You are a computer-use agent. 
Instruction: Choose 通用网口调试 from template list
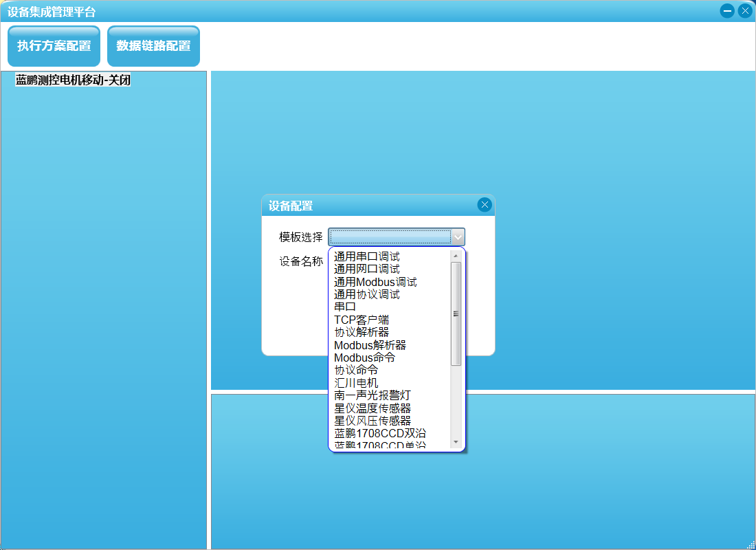coord(367,269)
